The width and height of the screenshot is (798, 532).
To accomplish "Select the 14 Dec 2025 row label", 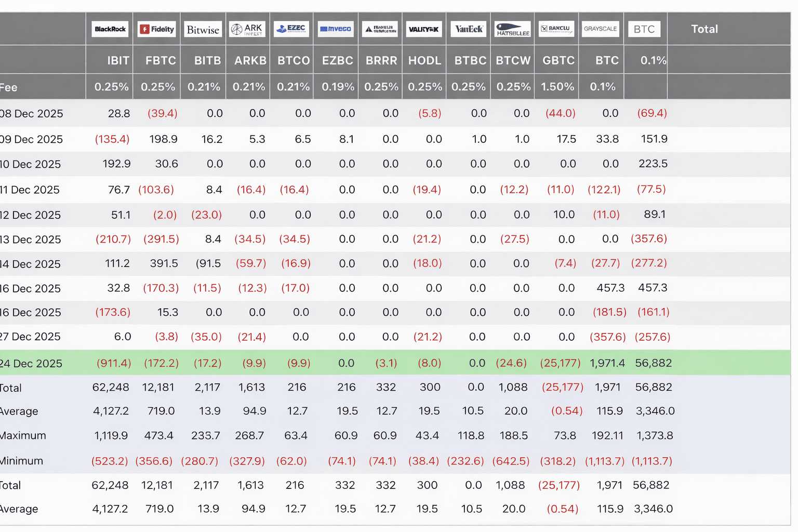I will pos(31,264).
